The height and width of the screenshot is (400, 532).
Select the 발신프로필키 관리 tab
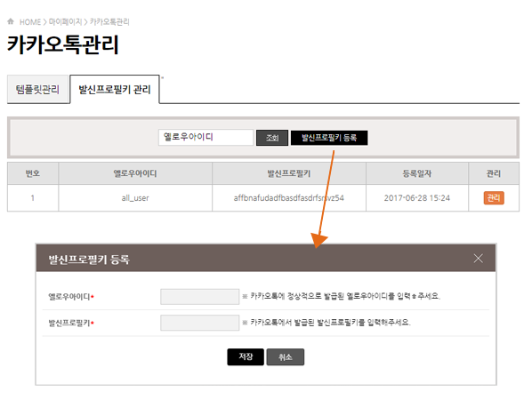115,90
